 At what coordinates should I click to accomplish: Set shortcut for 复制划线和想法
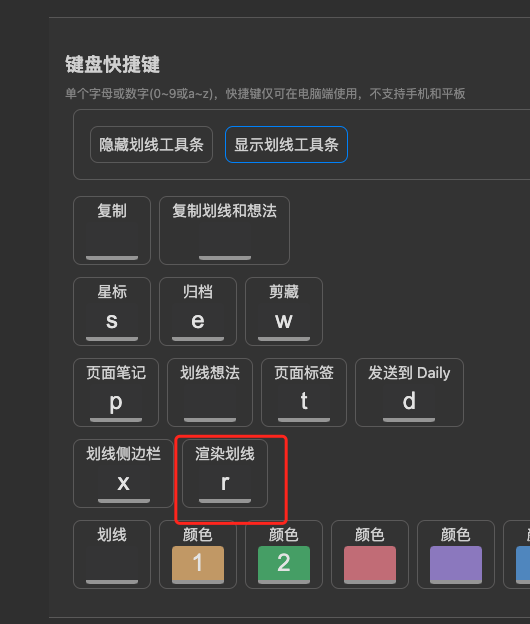click(x=225, y=242)
